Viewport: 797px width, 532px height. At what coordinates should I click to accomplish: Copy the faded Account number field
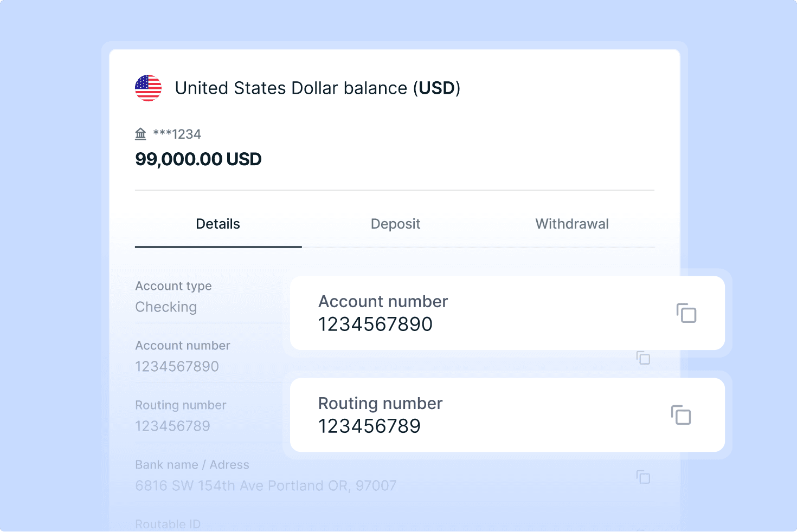tap(643, 358)
